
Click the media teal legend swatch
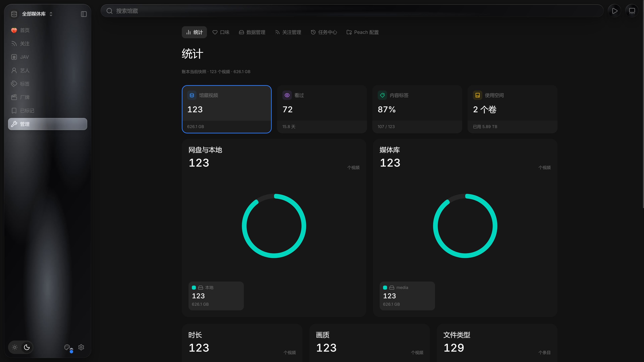click(x=385, y=288)
